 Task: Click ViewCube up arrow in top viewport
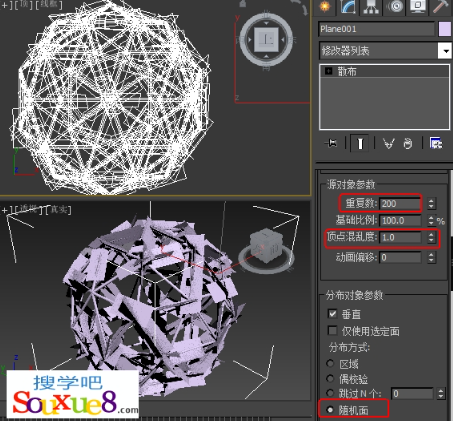pos(266,23)
